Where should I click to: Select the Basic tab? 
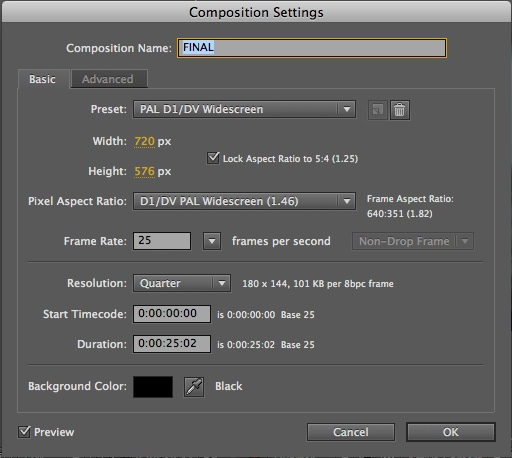43,79
